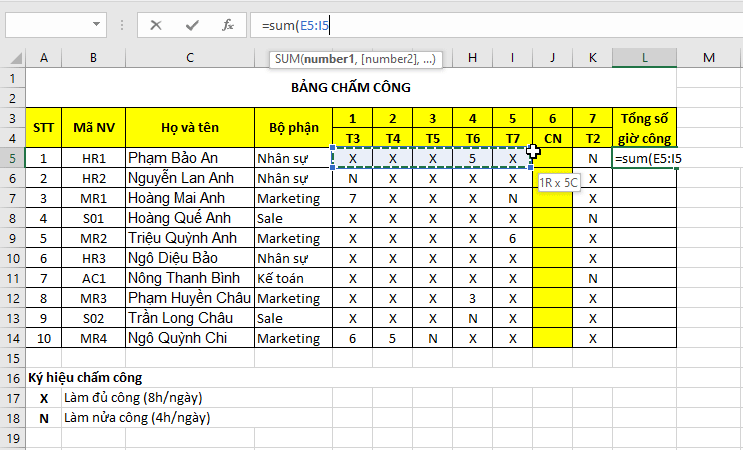Click employee code S01
Screen dimensions: 743x450
(x=94, y=218)
